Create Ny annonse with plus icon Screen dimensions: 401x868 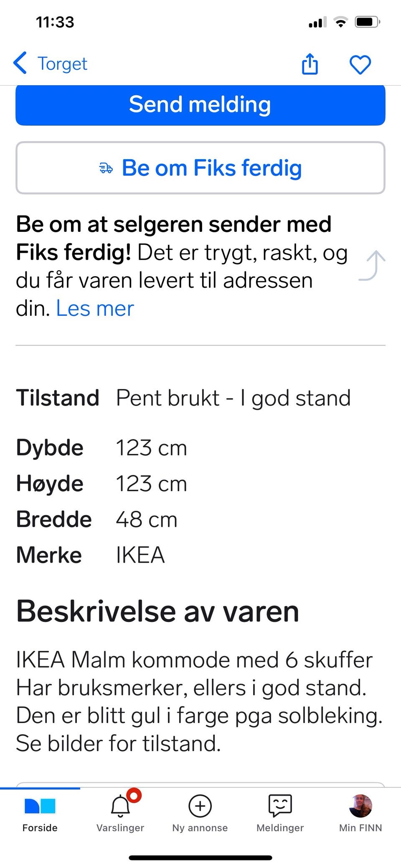point(200,806)
